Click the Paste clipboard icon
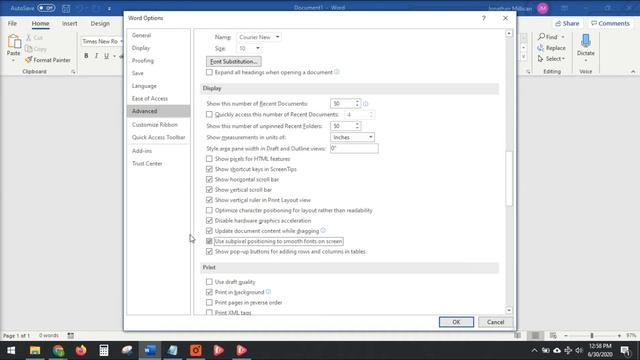The width and height of the screenshot is (640, 360). click(13, 42)
